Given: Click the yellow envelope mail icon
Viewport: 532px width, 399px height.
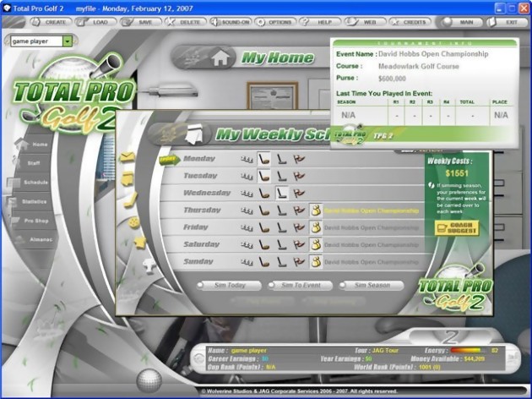Looking at the screenshot, I should click(x=128, y=157).
